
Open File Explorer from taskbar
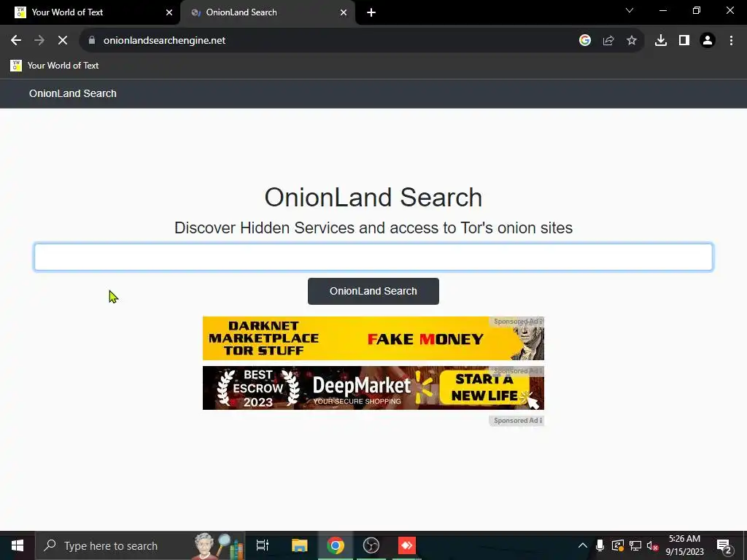(x=300, y=545)
